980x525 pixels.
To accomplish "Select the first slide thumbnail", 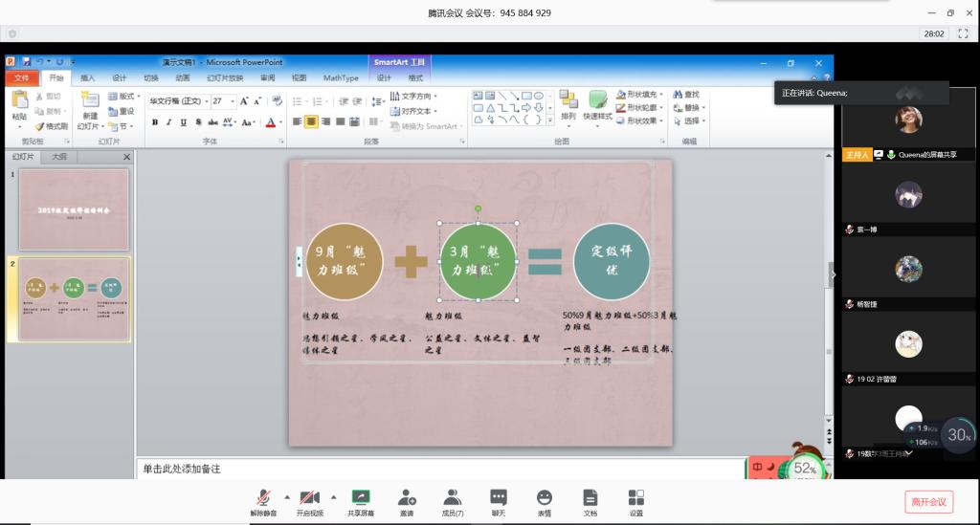I will pyautogui.click(x=74, y=208).
